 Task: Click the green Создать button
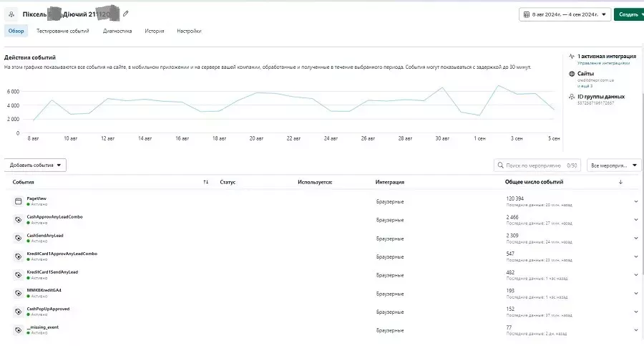click(x=629, y=14)
